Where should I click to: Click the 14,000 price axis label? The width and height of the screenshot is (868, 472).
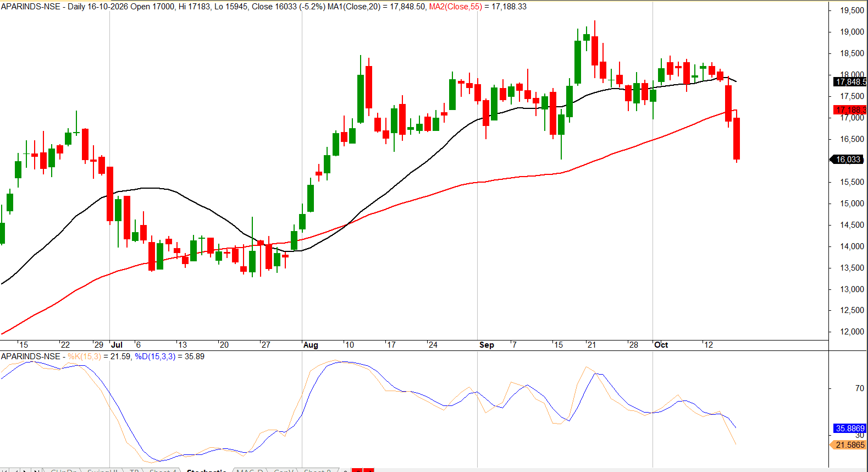click(852, 246)
